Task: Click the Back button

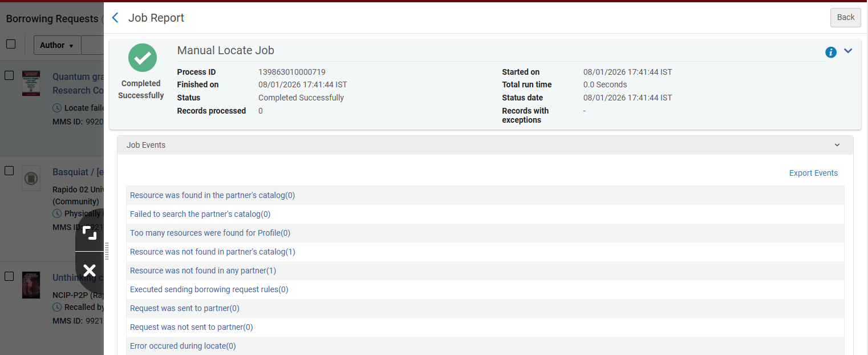Action: click(845, 18)
